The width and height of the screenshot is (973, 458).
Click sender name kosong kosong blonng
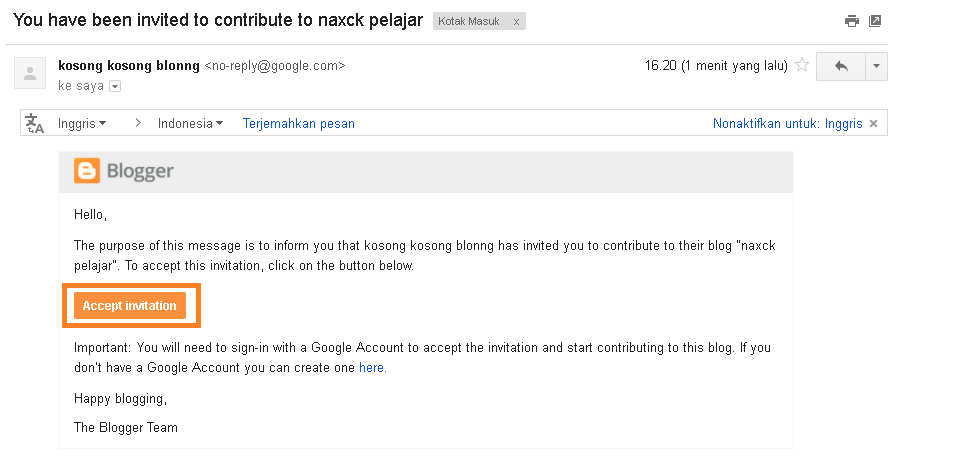point(129,65)
